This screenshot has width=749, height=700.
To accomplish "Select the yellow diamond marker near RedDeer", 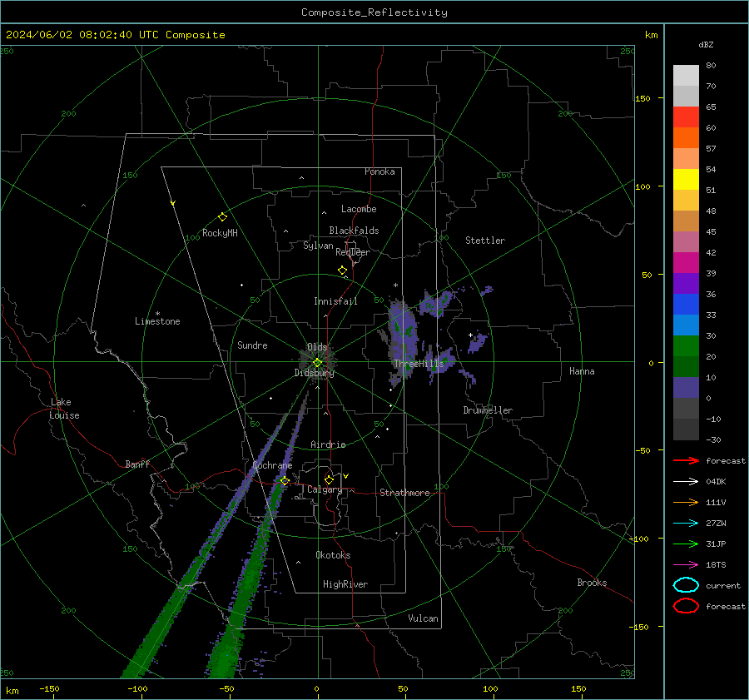I will tap(342, 270).
